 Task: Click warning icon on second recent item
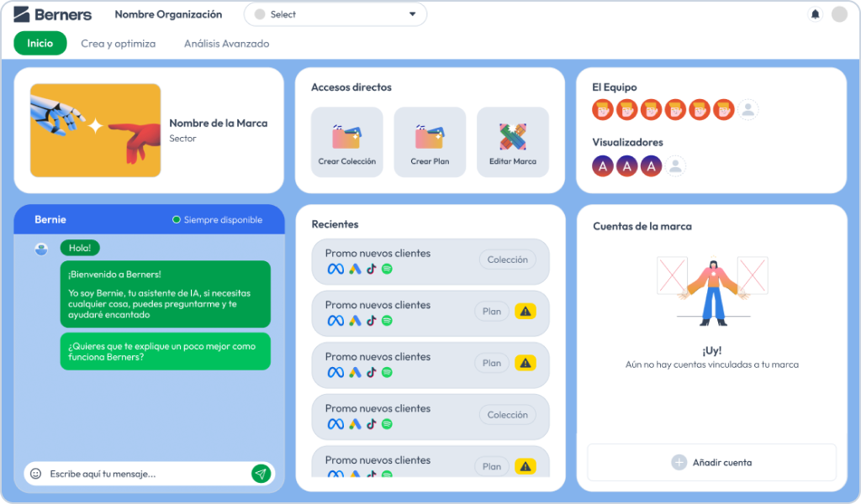coord(526,312)
